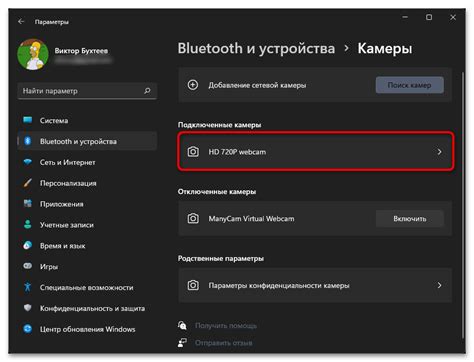Click the 'Получить помощь' link
Screen dimensions: 474x362
coord(226,325)
